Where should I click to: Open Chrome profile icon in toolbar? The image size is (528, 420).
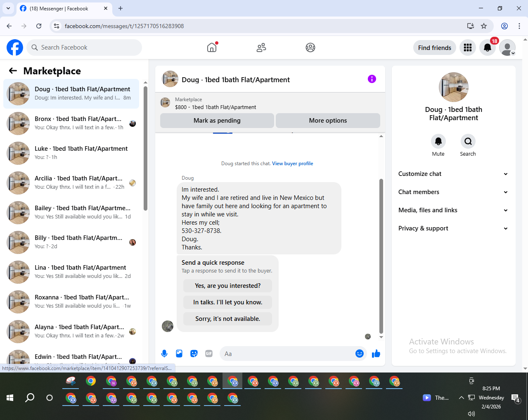coord(504,26)
